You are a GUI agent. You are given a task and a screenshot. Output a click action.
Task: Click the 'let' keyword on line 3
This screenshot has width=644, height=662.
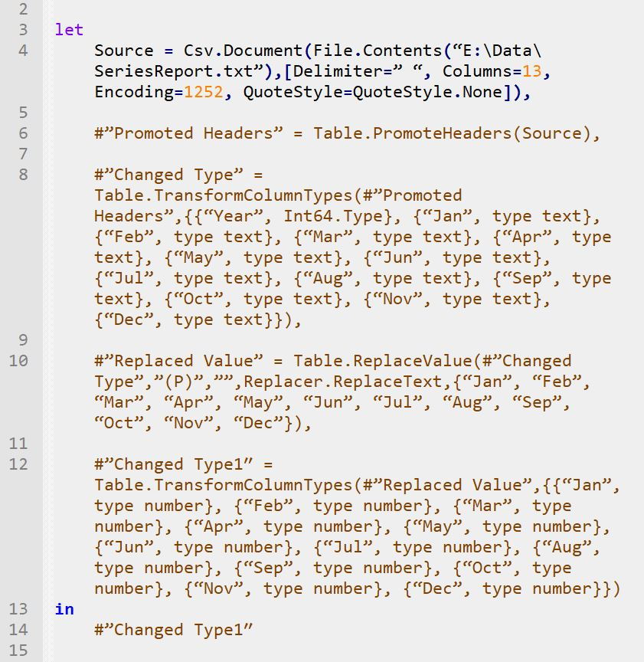pyautogui.click(x=69, y=30)
